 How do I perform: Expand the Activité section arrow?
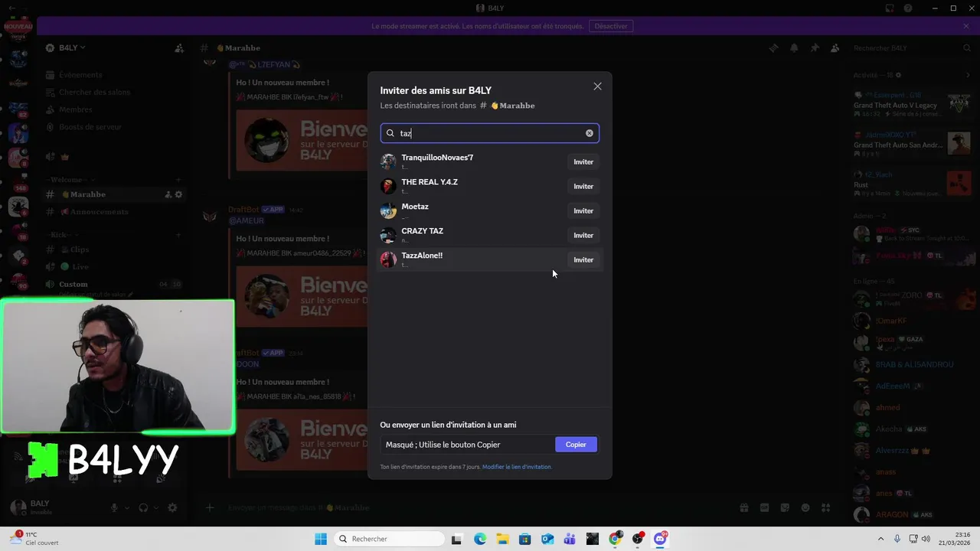coord(968,75)
